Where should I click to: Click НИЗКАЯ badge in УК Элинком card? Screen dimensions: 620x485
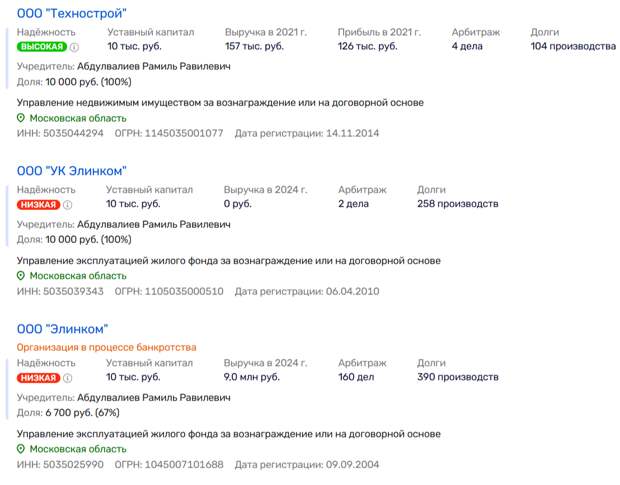(38, 204)
